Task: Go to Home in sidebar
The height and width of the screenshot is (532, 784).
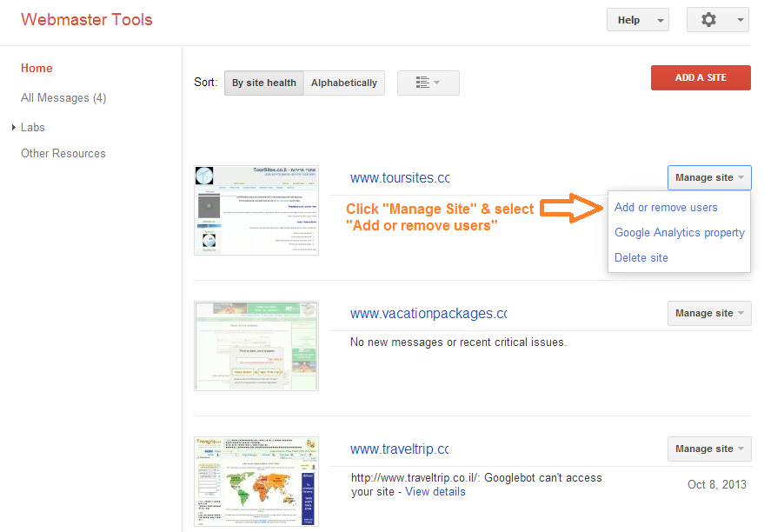Action: [x=37, y=68]
